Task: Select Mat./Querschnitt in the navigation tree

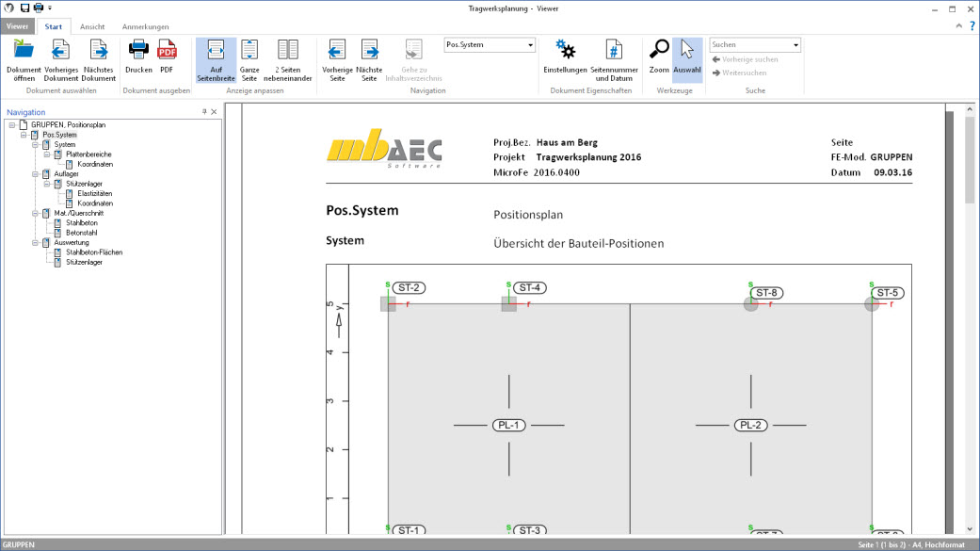Action: [79, 213]
